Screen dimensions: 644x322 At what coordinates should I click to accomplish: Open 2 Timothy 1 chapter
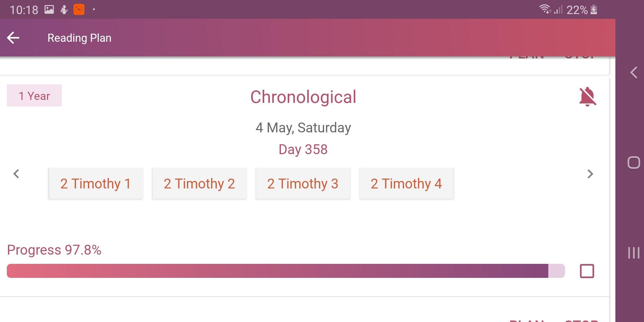96,183
